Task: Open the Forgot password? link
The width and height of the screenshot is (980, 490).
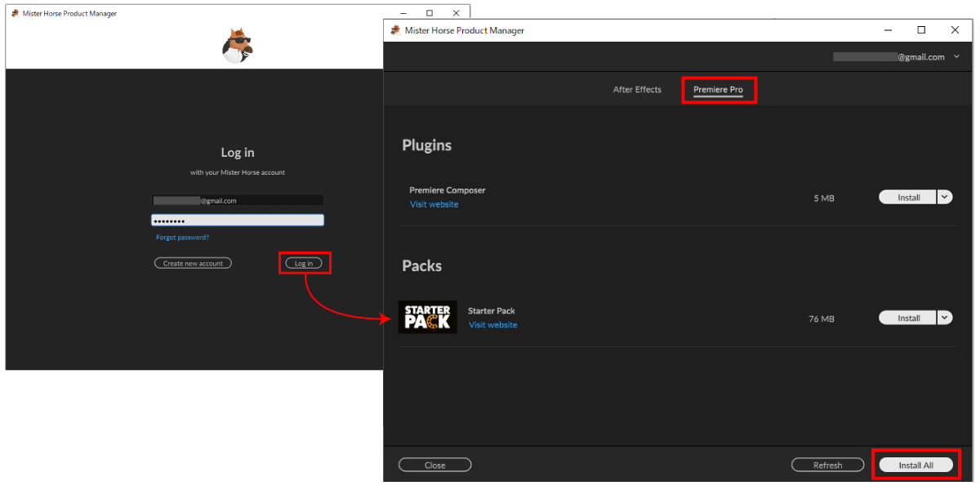Action: click(182, 237)
